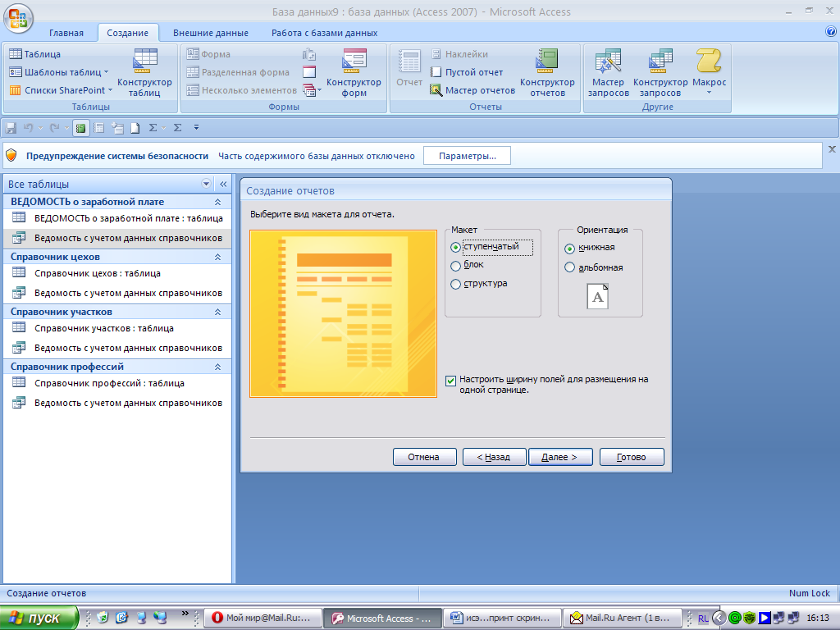This screenshot has height=630, width=840.
Task: Click Разделенная форма
Action: tap(238, 72)
